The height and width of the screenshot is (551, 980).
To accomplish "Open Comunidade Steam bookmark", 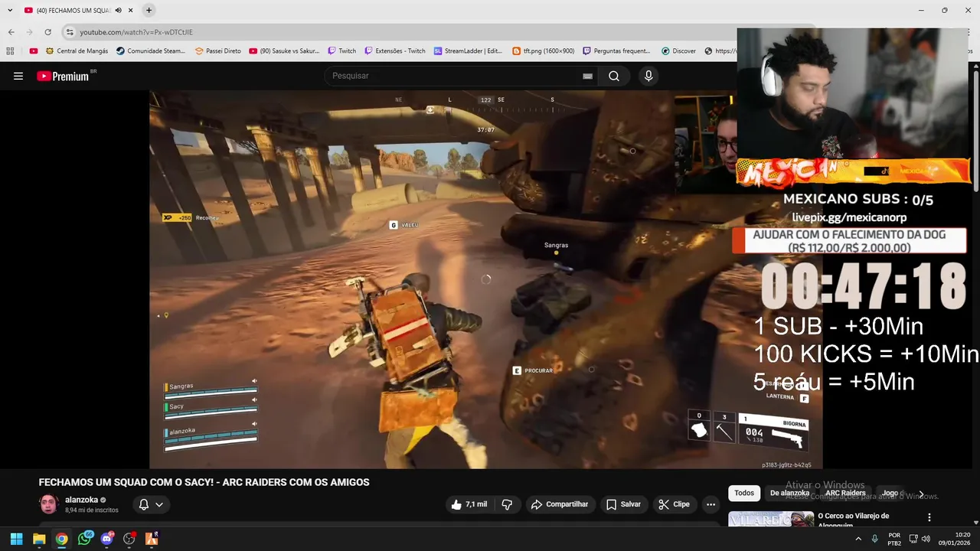I will coord(151,51).
